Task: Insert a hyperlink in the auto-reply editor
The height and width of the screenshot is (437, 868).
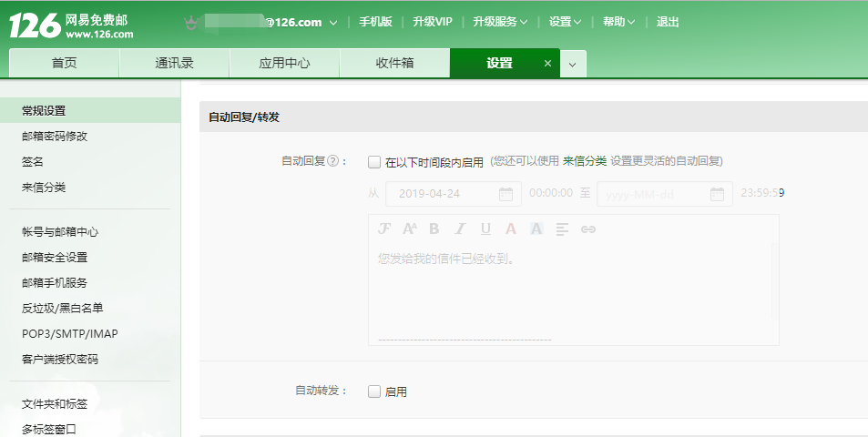Action: (587, 229)
